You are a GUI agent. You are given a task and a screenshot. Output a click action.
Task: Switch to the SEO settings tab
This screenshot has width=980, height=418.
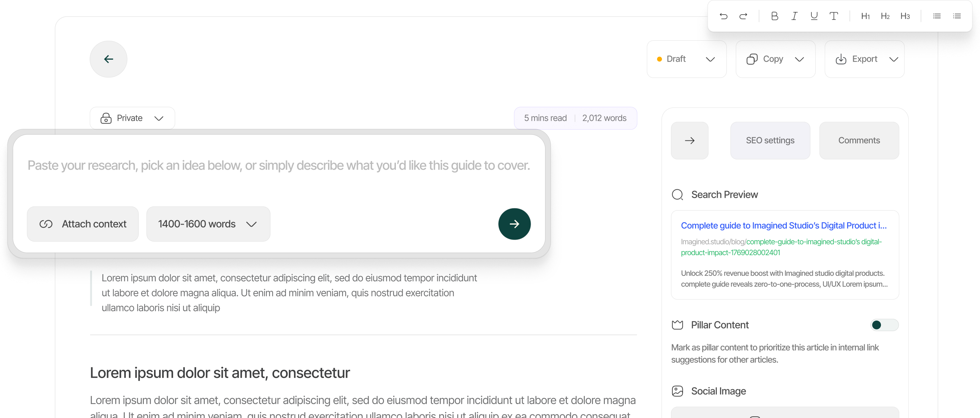[770, 140]
